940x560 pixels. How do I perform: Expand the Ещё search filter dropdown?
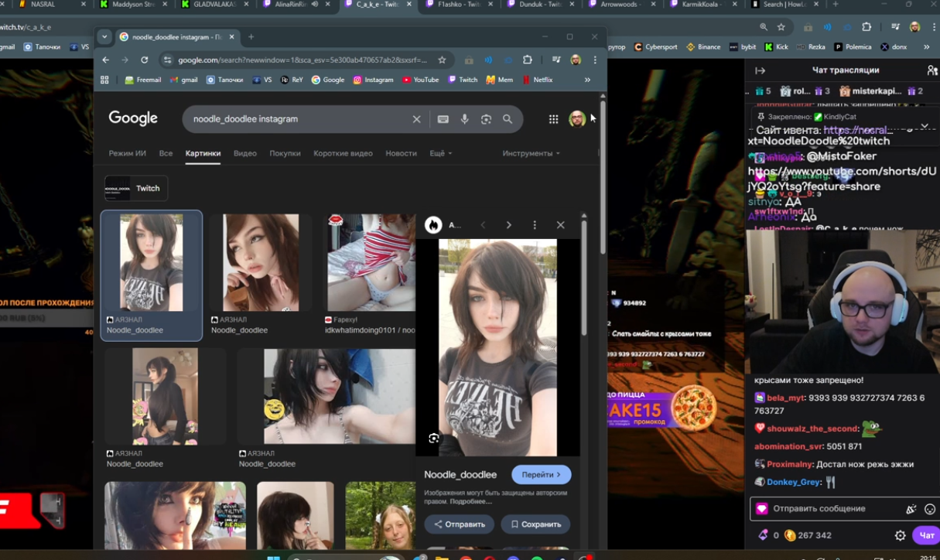[x=440, y=153]
